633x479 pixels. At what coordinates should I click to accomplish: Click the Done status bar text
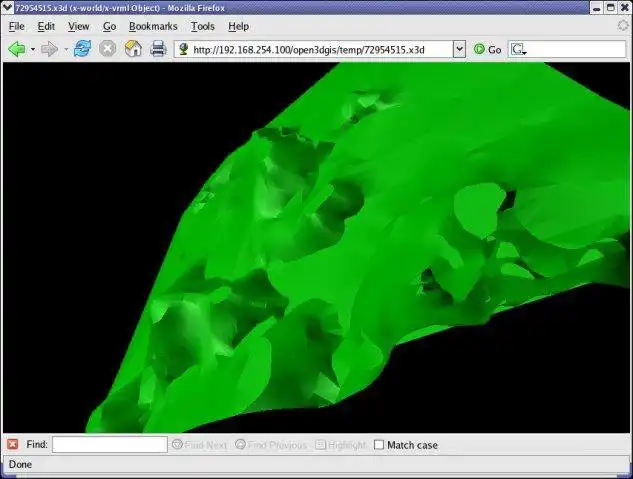pos(20,464)
